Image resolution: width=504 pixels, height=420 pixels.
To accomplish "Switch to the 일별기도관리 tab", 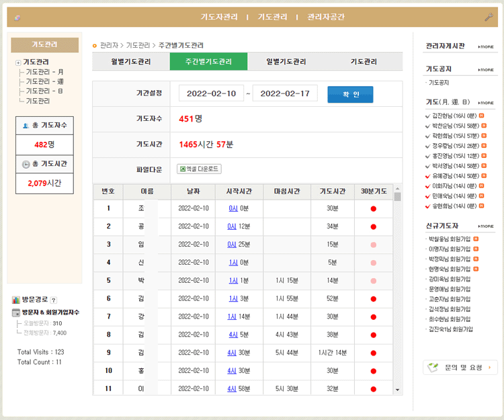I will click(x=286, y=61).
